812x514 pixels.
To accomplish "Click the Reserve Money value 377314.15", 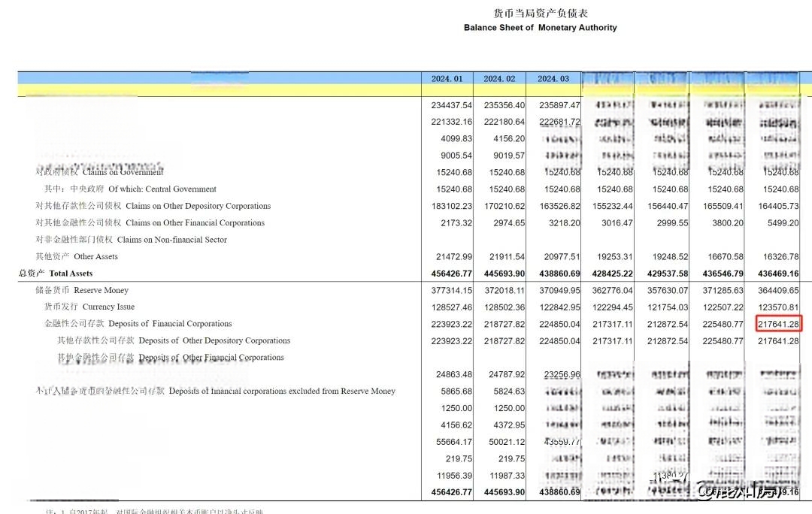I will coord(452,290).
